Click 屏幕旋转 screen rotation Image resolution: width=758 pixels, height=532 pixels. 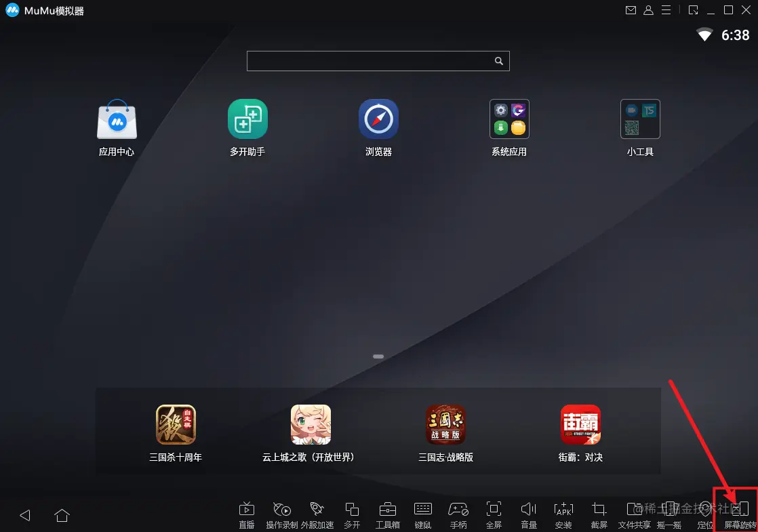pyautogui.click(x=740, y=515)
